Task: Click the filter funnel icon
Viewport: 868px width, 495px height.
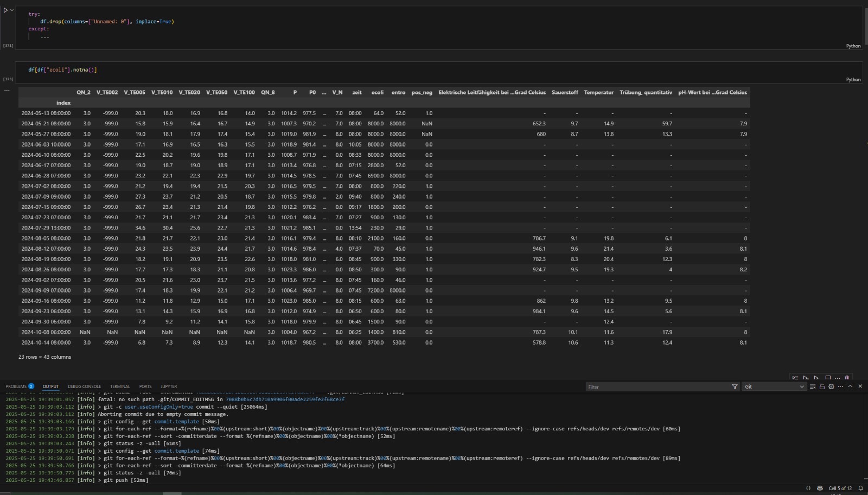Action: (735, 387)
